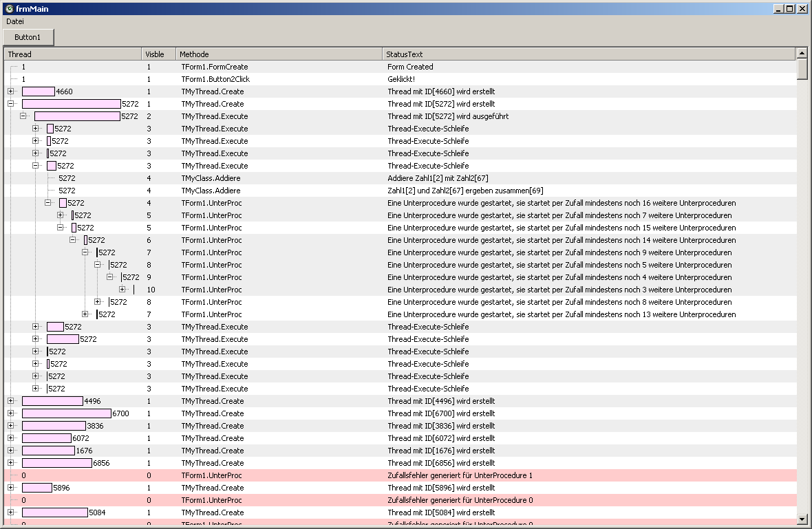Collapse the UnterProc node with 4 weitere
812x529 pixels.
click(x=110, y=277)
